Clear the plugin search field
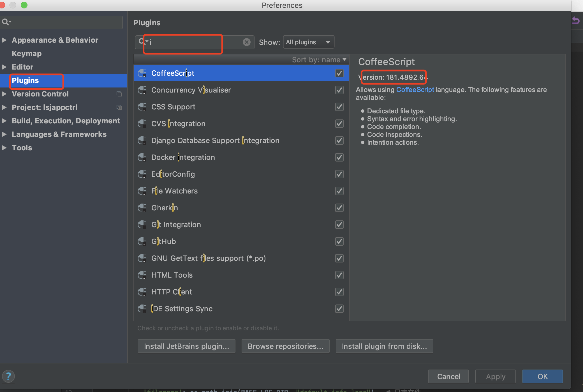Screen dimensions: 583x392 coord(246,42)
